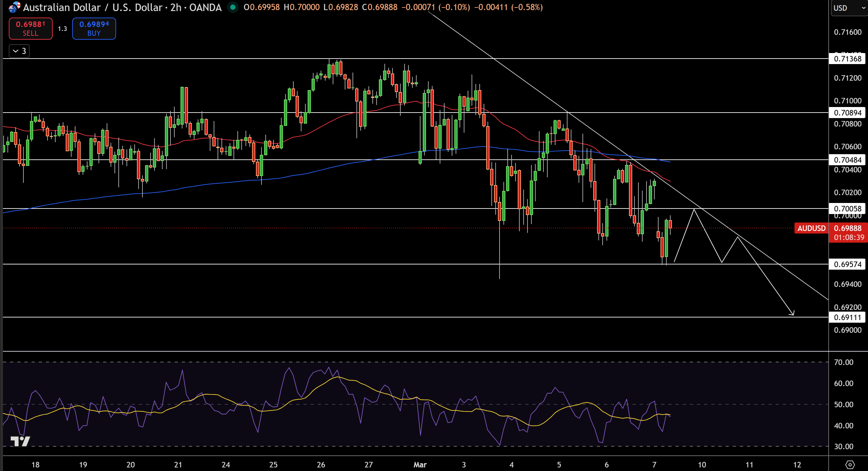Open the USD currency dropdown
Screen dimensions: 868x471
pos(849,8)
